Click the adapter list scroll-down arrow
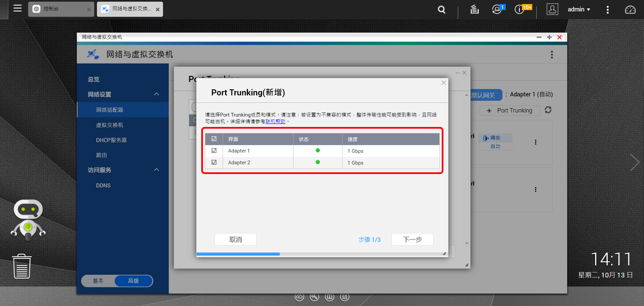Viewport: 644px width, 306px height. [467, 243]
